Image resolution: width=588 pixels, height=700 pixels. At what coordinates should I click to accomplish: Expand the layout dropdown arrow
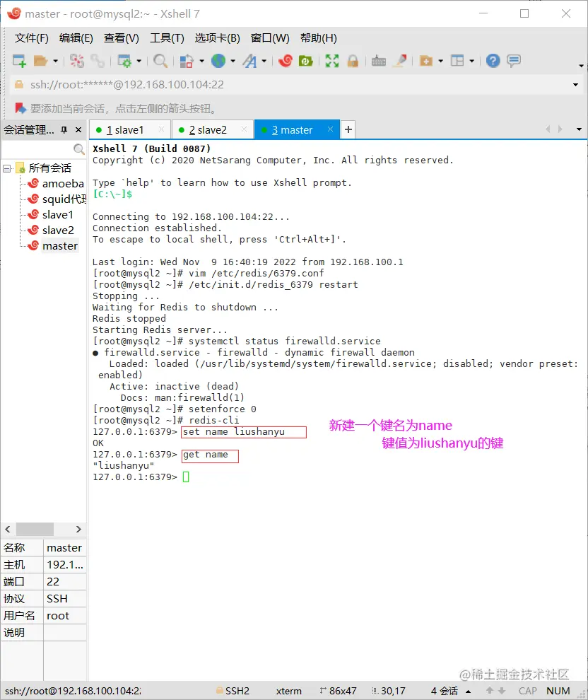(x=471, y=61)
